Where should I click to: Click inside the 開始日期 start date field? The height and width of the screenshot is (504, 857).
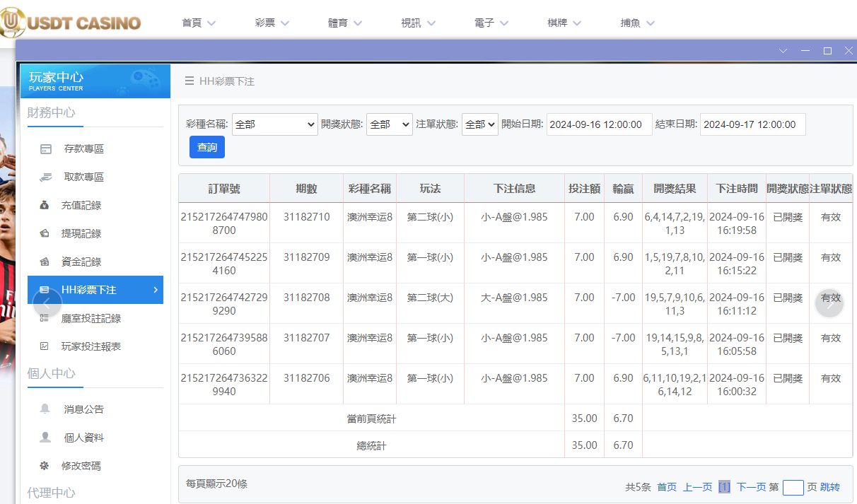coord(599,124)
